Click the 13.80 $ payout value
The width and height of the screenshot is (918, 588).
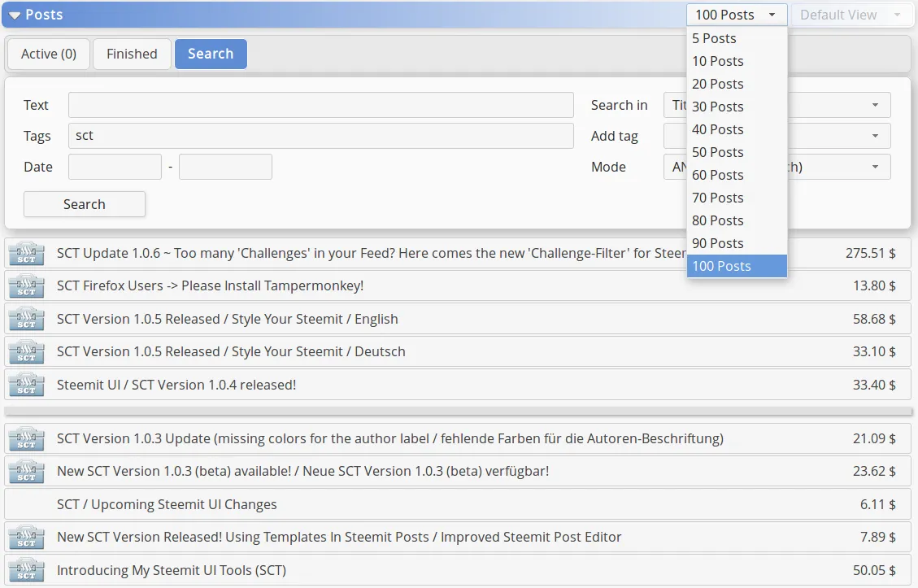(x=874, y=285)
